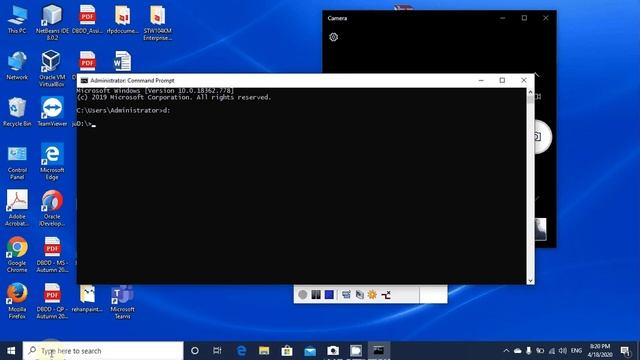Image resolution: width=640 pixels, height=360 pixels.
Task: Open volume control in system tray
Action: [563, 351]
